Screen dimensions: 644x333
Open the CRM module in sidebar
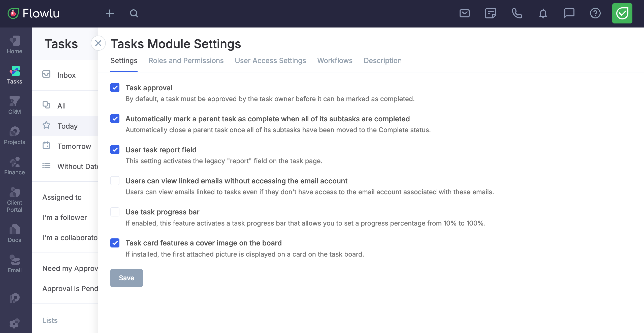coord(15,105)
